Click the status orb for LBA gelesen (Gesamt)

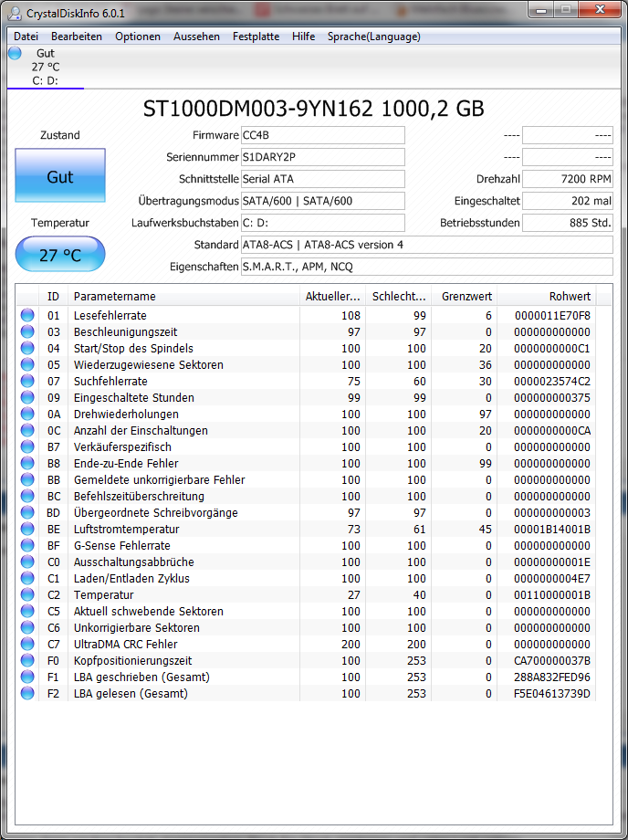[27, 693]
